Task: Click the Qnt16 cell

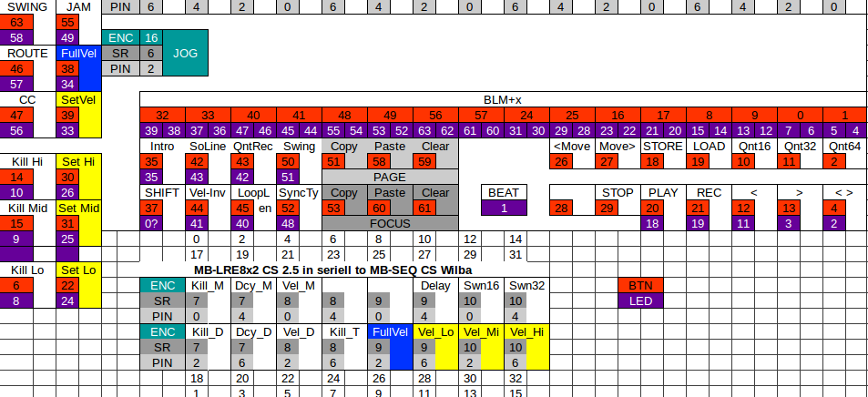Action: point(754,146)
